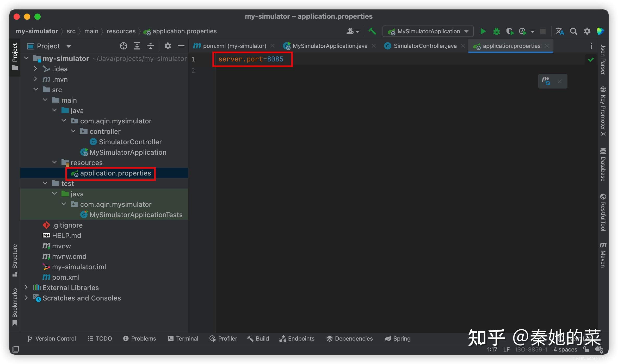618x364 pixels.
Task: Click the Build project hammer icon
Action: (372, 32)
